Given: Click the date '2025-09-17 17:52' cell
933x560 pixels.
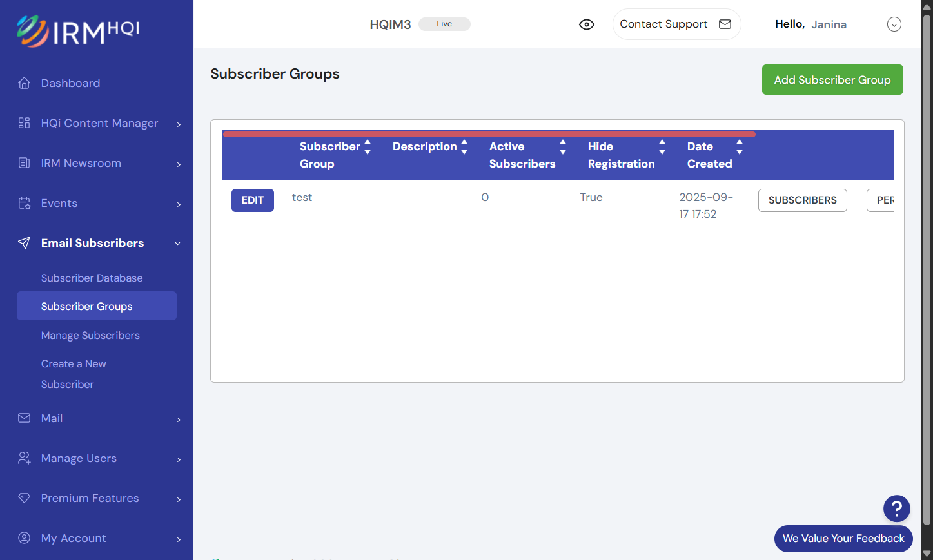Looking at the screenshot, I should pos(706,206).
